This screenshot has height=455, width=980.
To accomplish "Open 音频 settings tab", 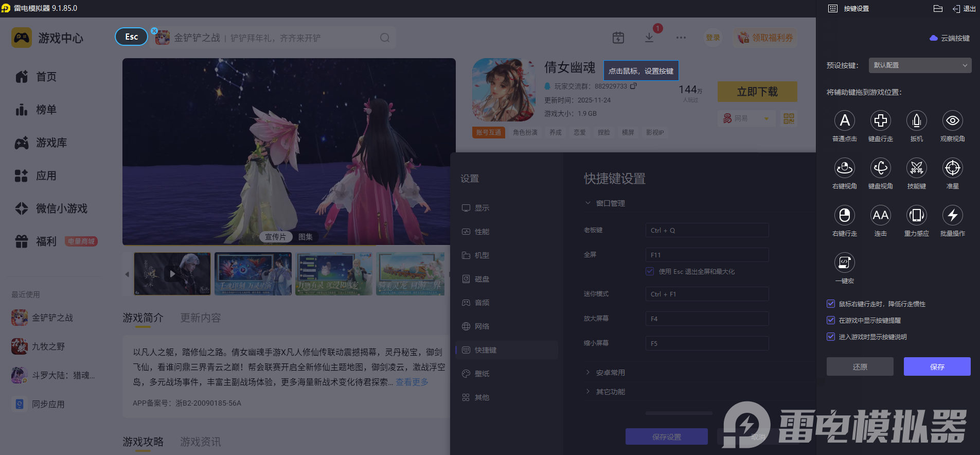I will coord(507,303).
